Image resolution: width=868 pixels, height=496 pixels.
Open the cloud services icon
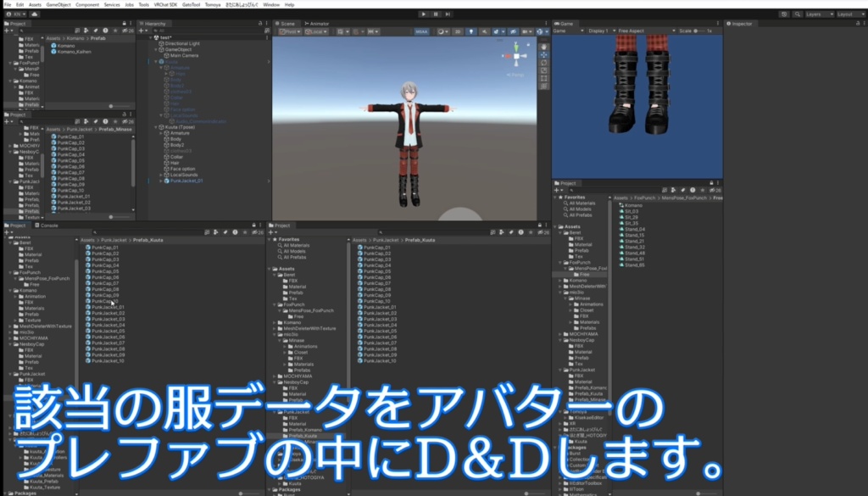point(34,14)
